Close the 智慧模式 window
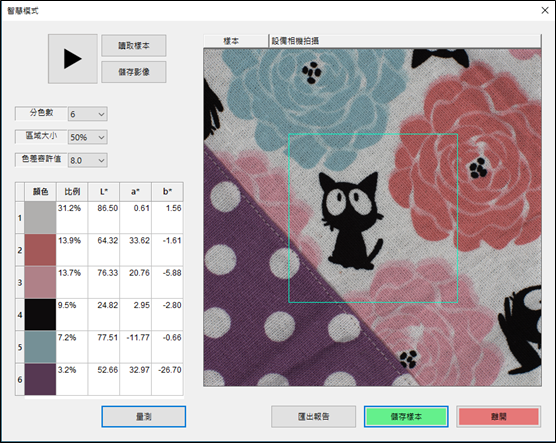This screenshot has height=443, width=556. pyautogui.click(x=545, y=10)
